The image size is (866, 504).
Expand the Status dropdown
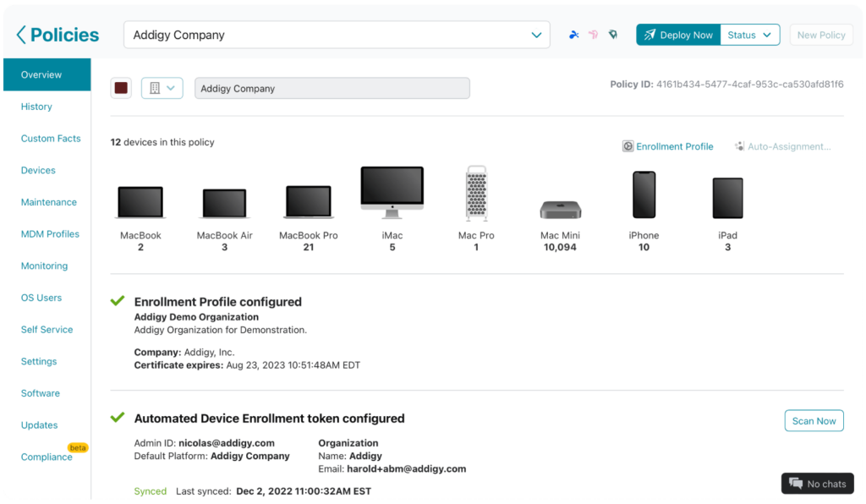(749, 35)
